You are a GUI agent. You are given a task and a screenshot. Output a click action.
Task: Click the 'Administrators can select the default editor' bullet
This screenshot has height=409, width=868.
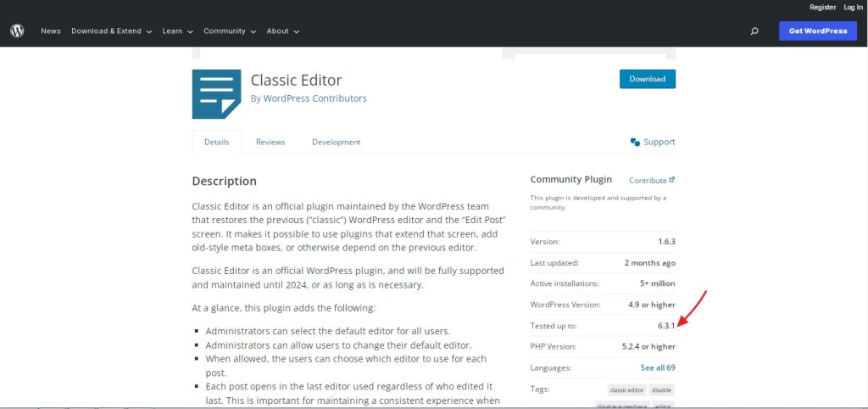click(x=328, y=331)
